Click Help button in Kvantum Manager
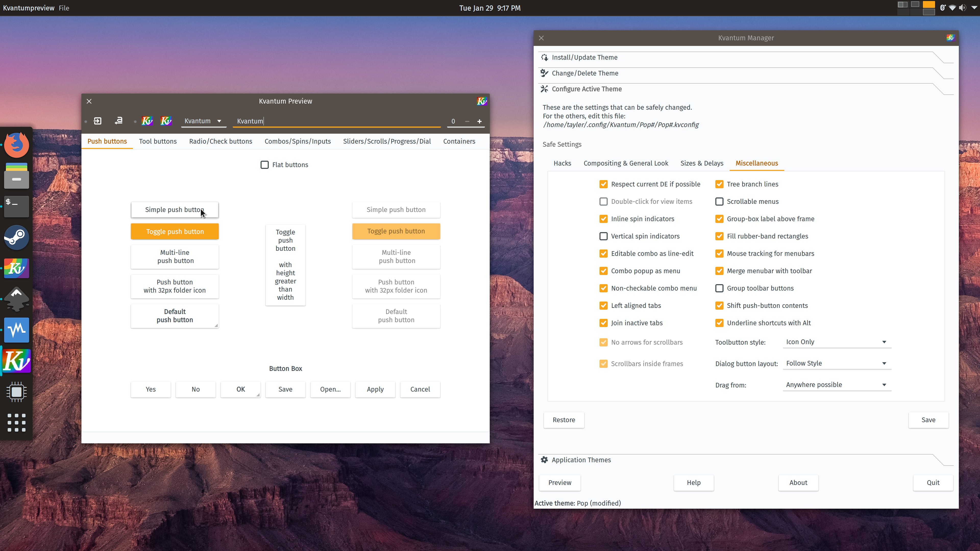The image size is (980, 551). pyautogui.click(x=694, y=483)
